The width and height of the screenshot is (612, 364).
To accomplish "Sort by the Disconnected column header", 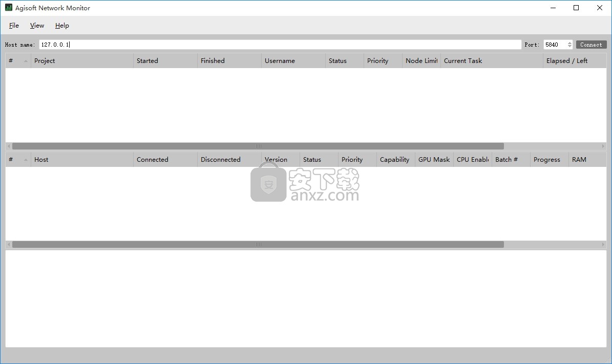I will pos(229,160).
